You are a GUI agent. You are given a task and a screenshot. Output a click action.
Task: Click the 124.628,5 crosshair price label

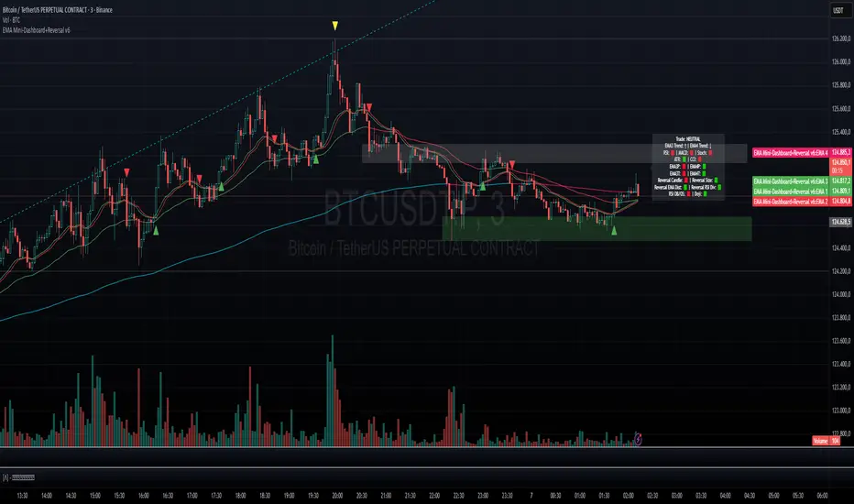pos(840,222)
